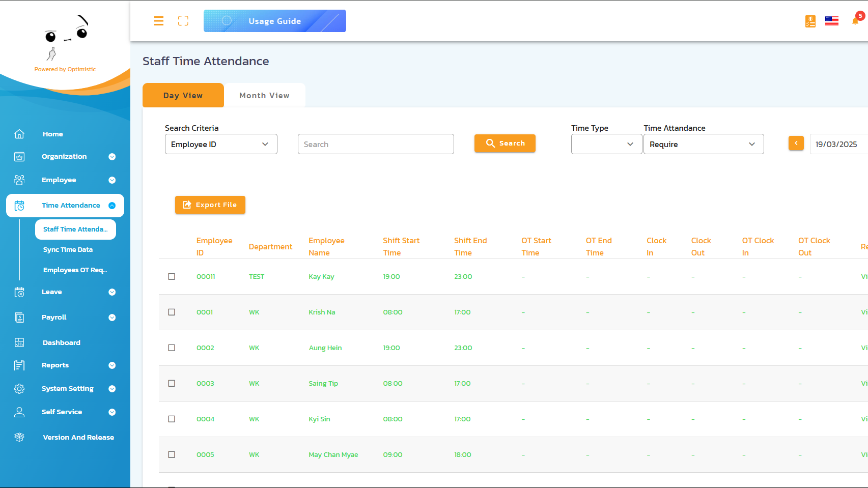Check the box for employee 00011
The width and height of the screenshot is (868, 488).
172,276
